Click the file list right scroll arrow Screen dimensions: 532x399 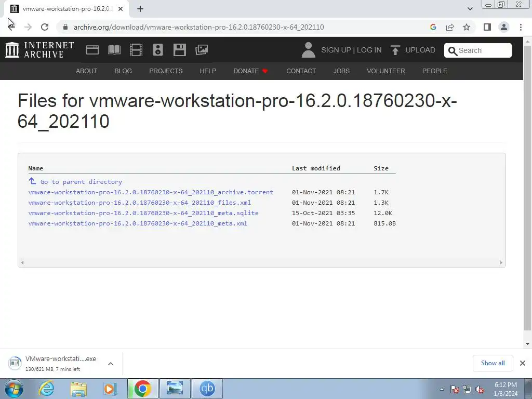(x=501, y=262)
